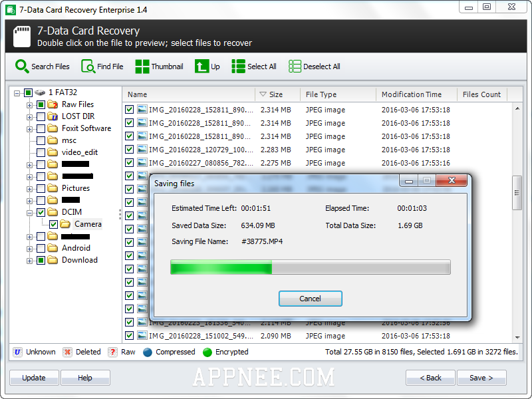Click the Deselect All icon
Image resolution: width=532 pixels, height=399 pixels.
tap(295, 66)
